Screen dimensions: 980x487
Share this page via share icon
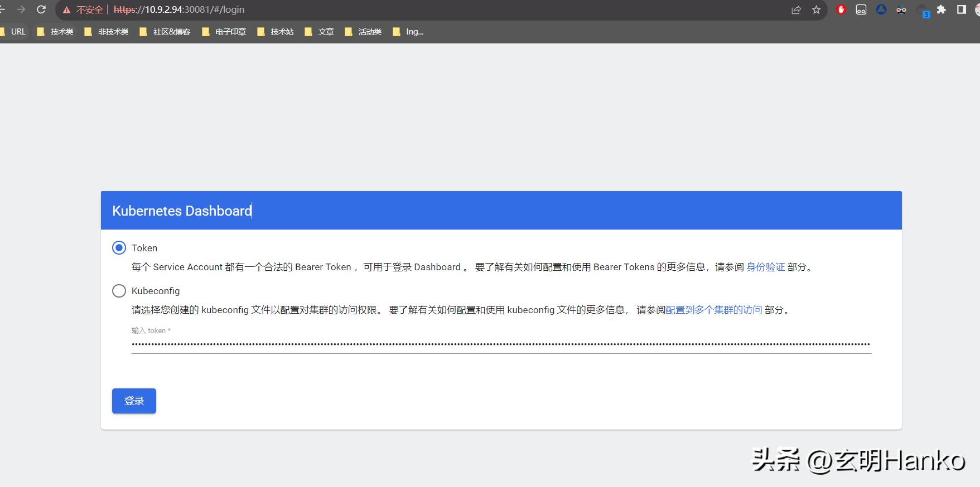pyautogui.click(x=796, y=10)
